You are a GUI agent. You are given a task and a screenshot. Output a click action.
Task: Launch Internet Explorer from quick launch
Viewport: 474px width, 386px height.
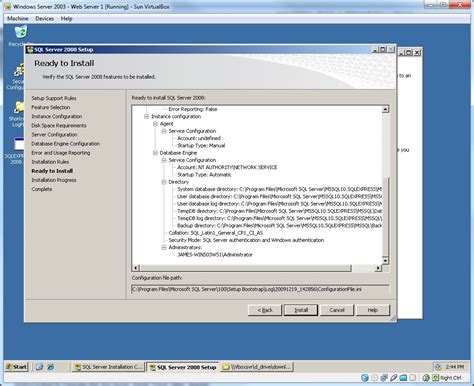(50, 367)
